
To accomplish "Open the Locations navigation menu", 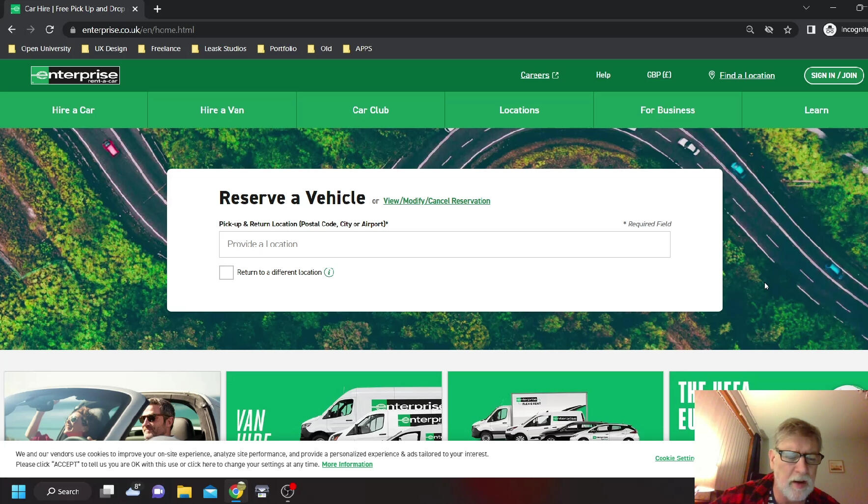I will (x=519, y=110).
